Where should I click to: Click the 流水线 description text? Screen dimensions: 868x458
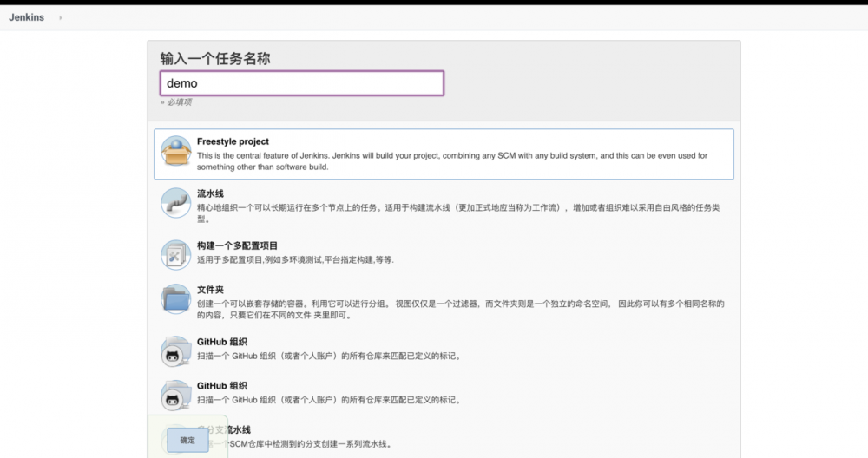click(x=458, y=213)
